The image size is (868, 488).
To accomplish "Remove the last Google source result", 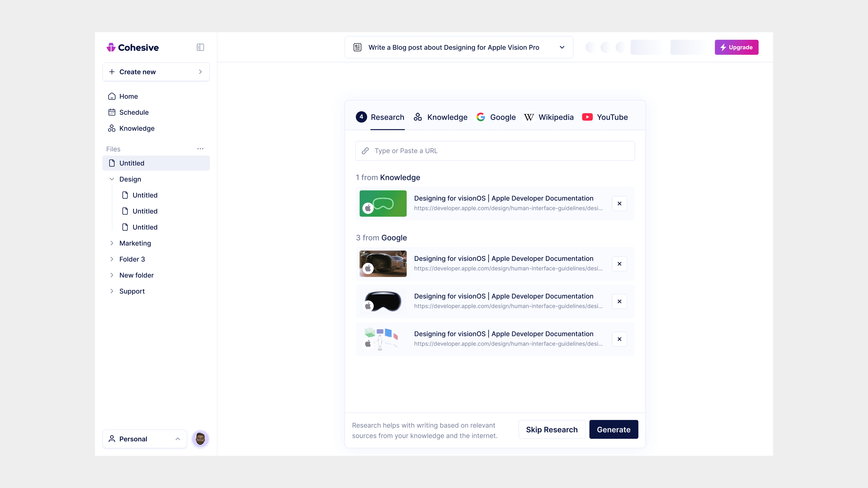I will [x=619, y=339].
